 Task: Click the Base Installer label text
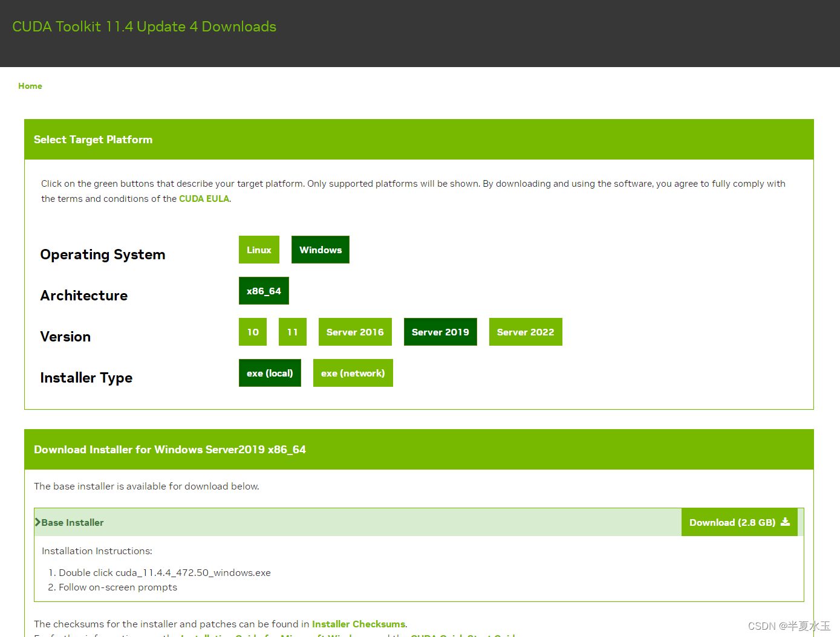pyautogui.click(x=73, y=523)
